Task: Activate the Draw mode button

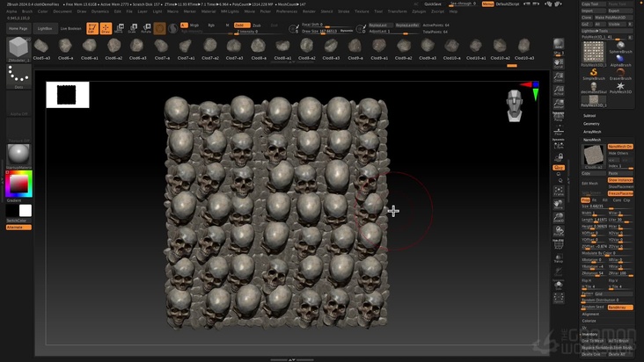Action: pos(106,28)
